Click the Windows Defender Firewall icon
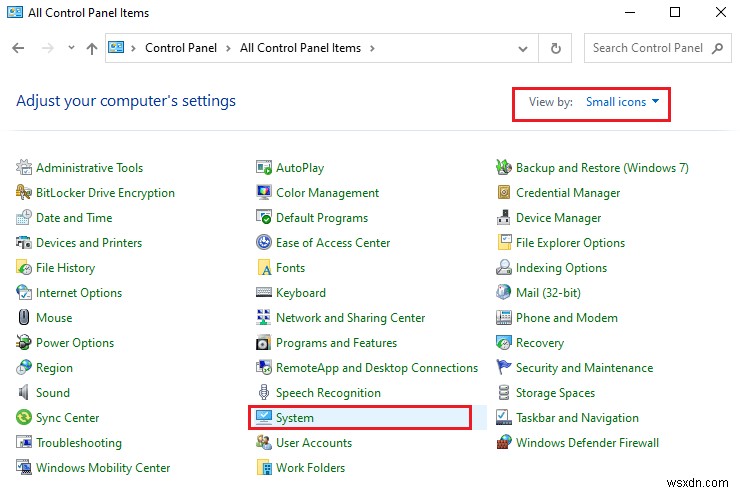 (x=504, y=443)
